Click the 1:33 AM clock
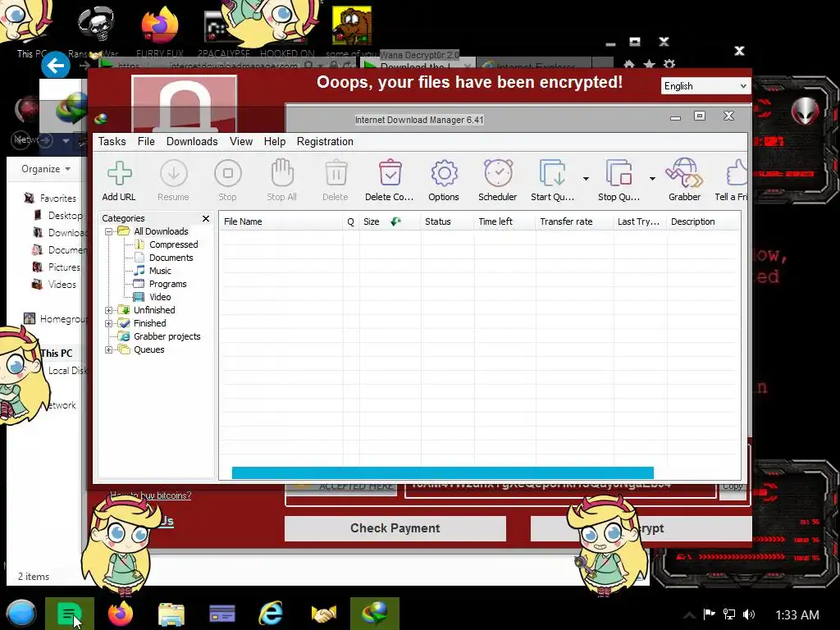Screen dimensions: 840x630 point(797,615)
